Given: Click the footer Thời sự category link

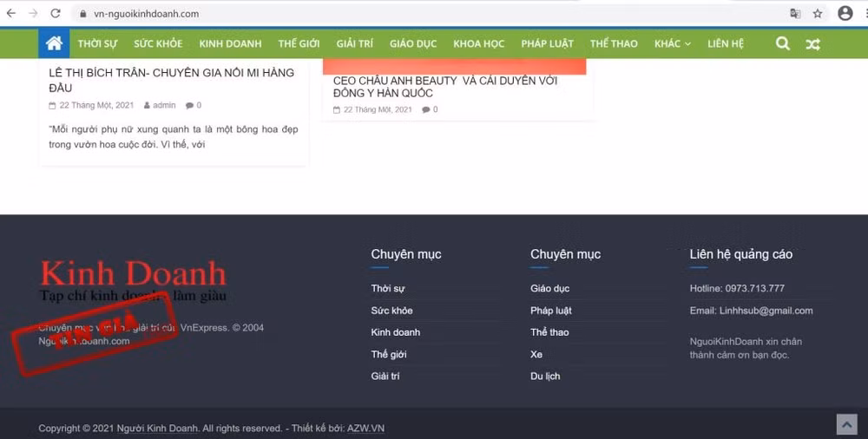Looking at the screenshot, I should tap(388, 288).
